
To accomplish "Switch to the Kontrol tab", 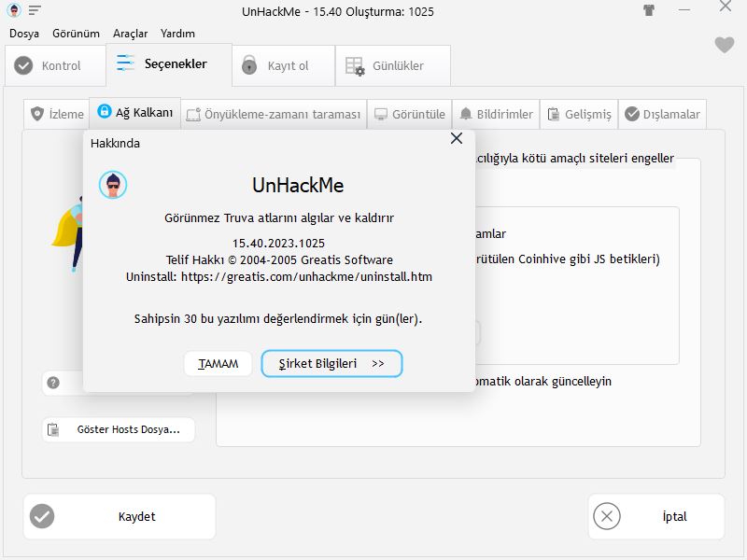I will (x=55, y=65).
